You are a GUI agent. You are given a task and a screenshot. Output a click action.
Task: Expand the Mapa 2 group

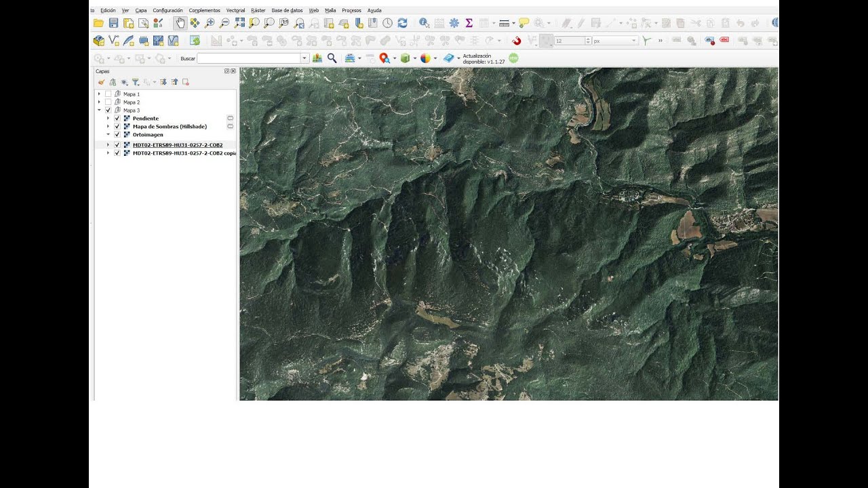(x=99, y=102)
